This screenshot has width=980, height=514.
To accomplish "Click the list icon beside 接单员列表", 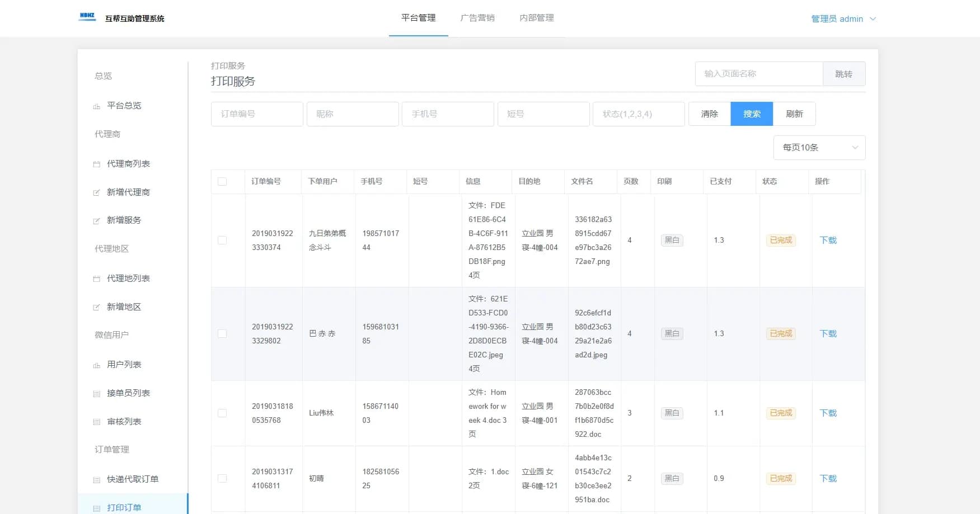I will point(96,394).
